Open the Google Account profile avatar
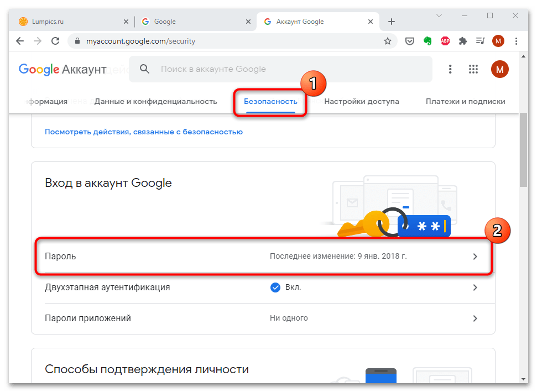 click(499, 69)
